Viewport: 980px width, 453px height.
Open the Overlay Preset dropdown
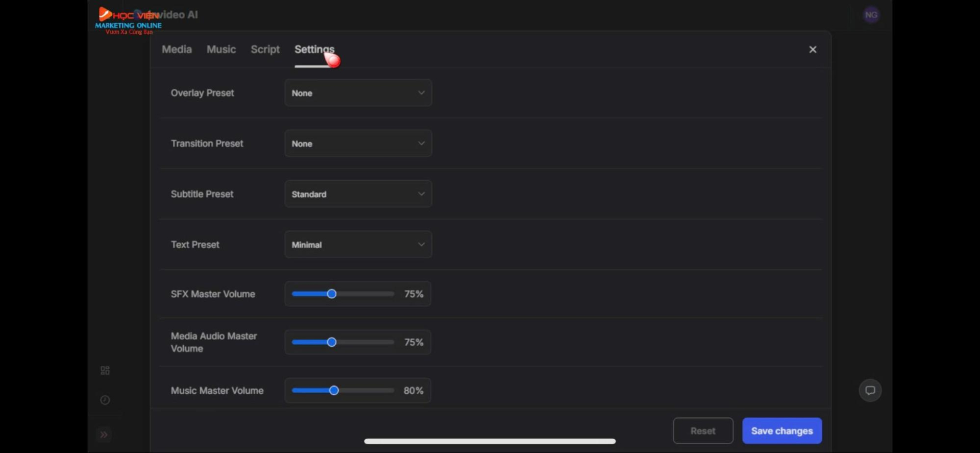[358, 93]
